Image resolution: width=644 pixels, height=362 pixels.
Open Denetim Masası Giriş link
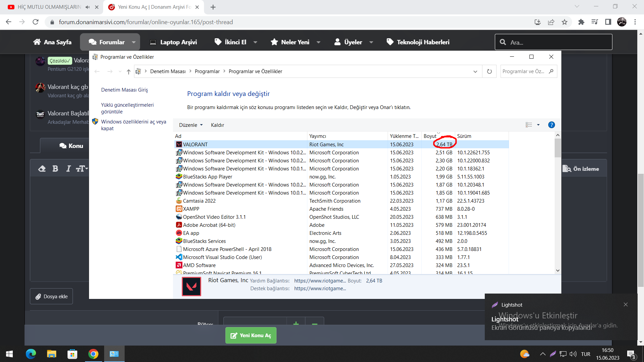point(124,90)
